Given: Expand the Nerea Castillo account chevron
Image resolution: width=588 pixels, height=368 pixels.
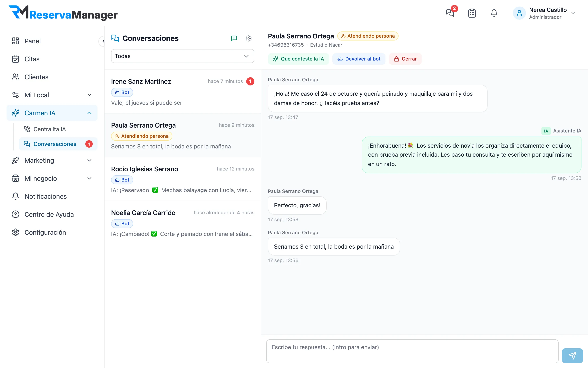Looking at the screenshot, I should [574, 13].
